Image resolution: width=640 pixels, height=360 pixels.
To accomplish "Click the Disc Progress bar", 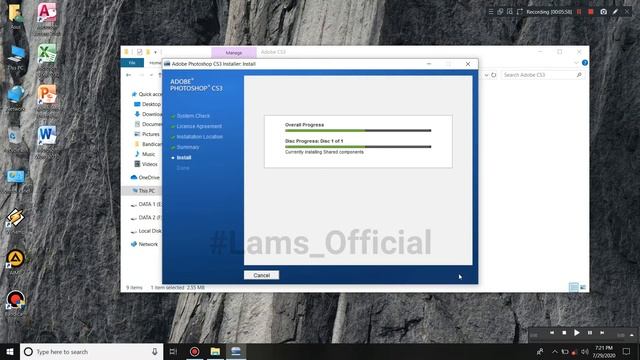I will [358, 147].
